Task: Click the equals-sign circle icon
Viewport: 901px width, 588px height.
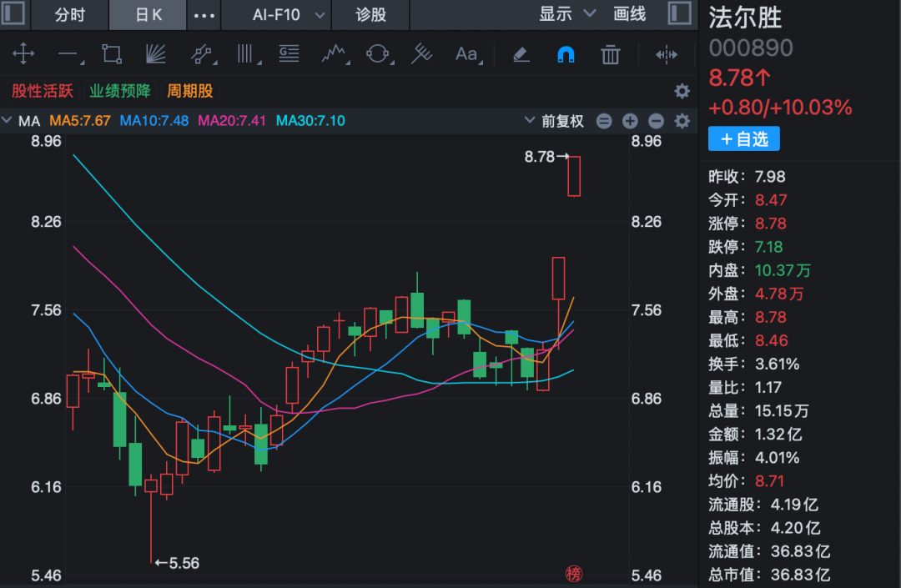Action: tap(604, 121)
